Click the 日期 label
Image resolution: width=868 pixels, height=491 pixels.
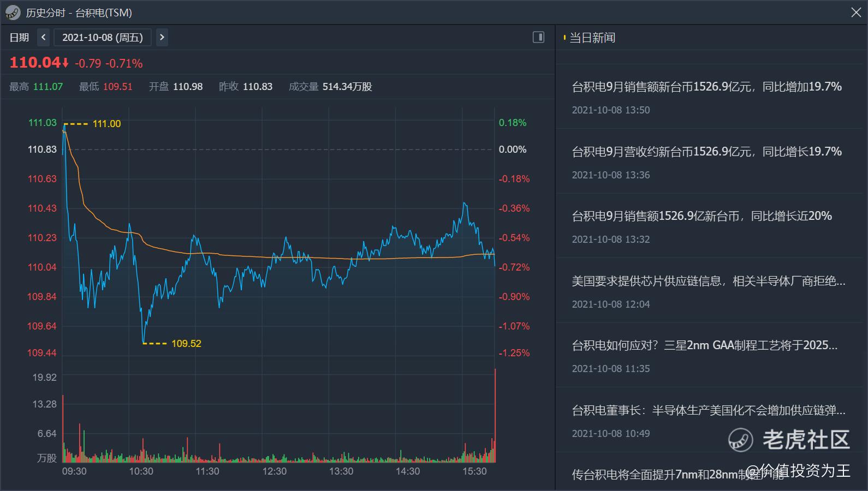19,37
